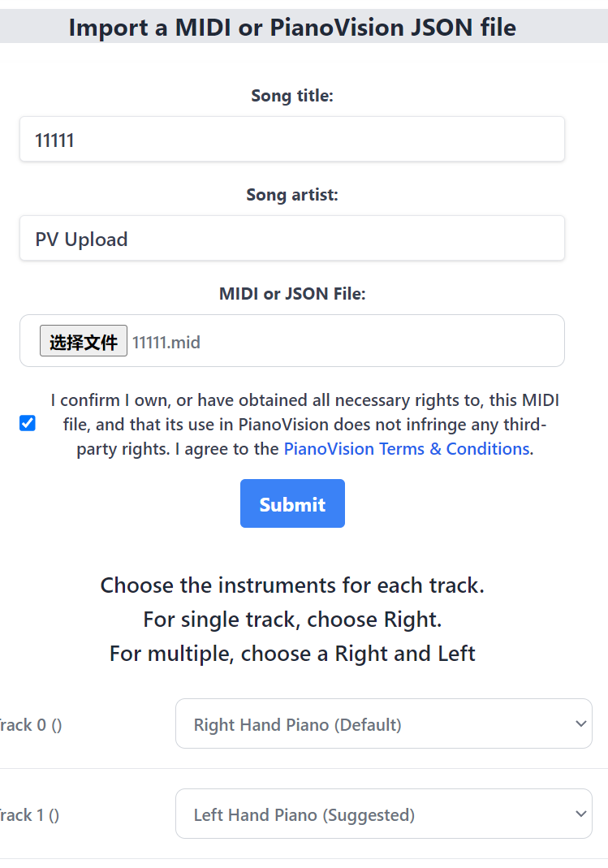The height and width of the screenshot is (868, 608).
Task: Expand the Track 1 dropdown chevron arrow
Action: coord(580,814)
